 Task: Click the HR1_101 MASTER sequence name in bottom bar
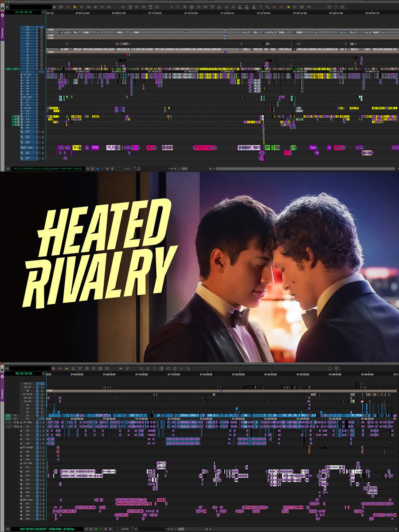click(x=48, y=168)
